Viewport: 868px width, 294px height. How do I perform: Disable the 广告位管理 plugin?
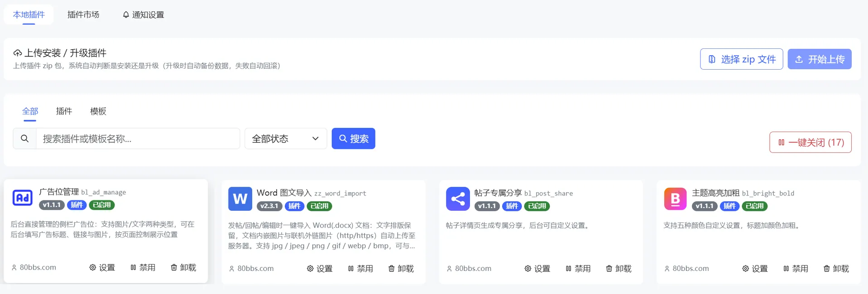[x=143, y=267]
